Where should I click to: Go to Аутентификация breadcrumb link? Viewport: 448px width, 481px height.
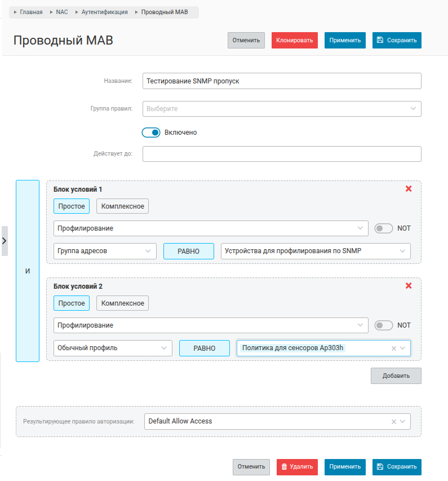click(104, 12)
